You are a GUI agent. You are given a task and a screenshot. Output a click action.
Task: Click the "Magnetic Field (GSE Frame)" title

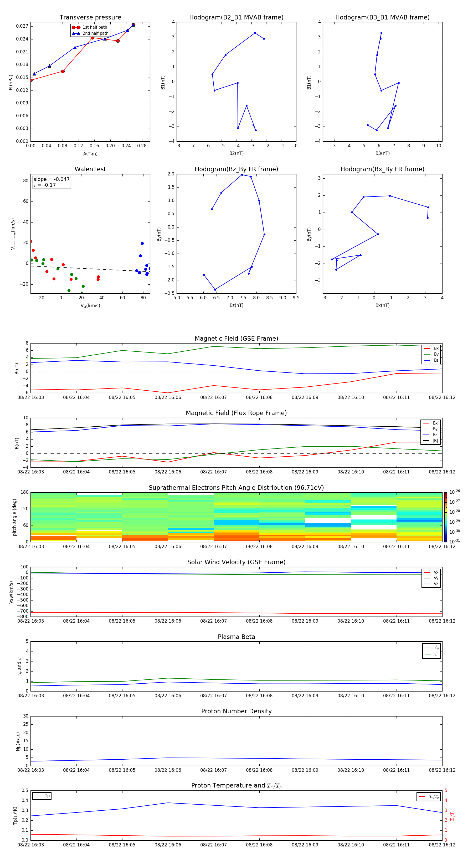[x=236, y=339]
